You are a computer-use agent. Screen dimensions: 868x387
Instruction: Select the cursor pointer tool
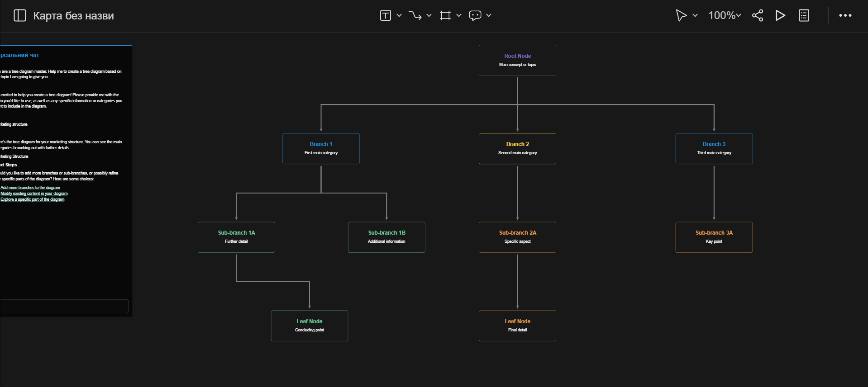[681, 15]
